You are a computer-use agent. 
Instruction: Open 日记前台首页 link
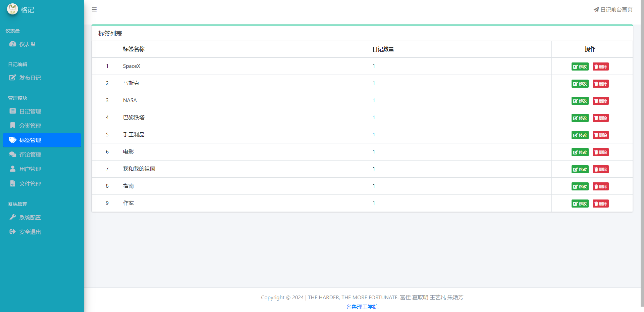(x=613, y=9)
